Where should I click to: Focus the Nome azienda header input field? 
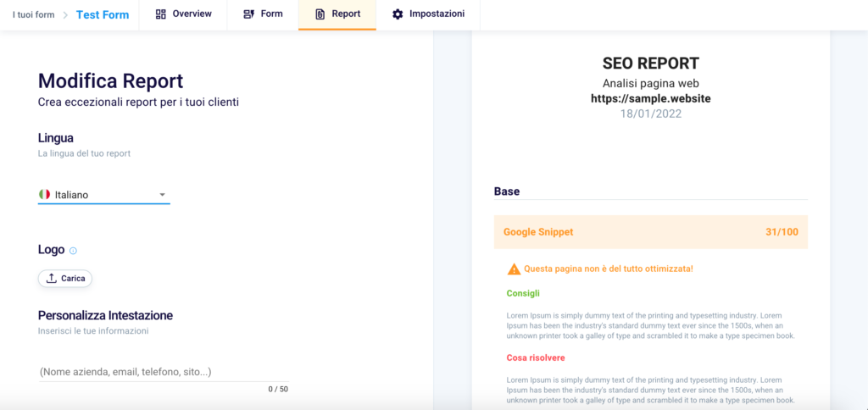point(164,372)
